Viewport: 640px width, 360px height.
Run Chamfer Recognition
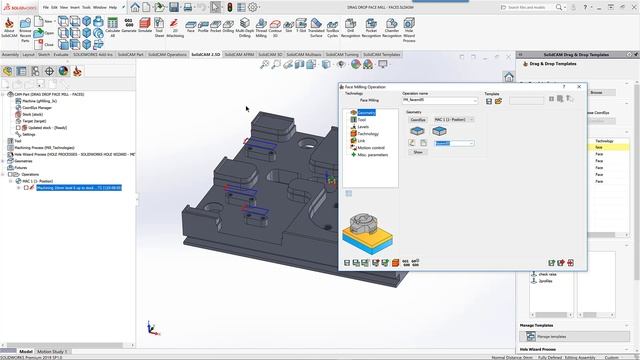392,27
